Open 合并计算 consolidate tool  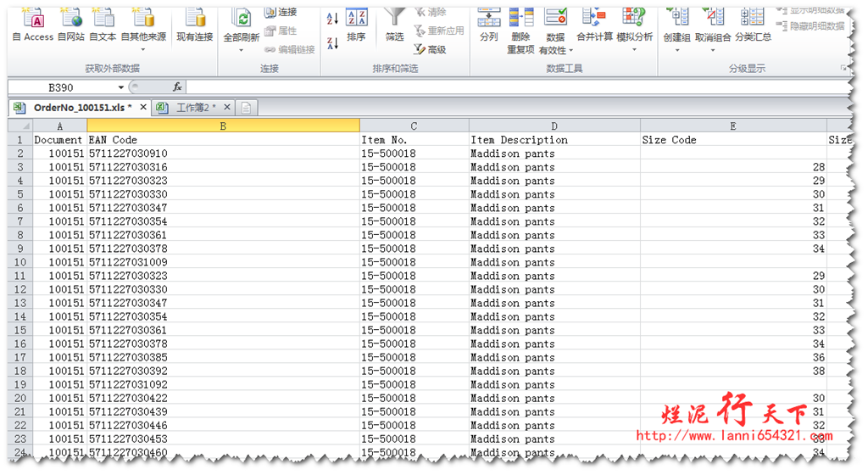coord(594,23)
